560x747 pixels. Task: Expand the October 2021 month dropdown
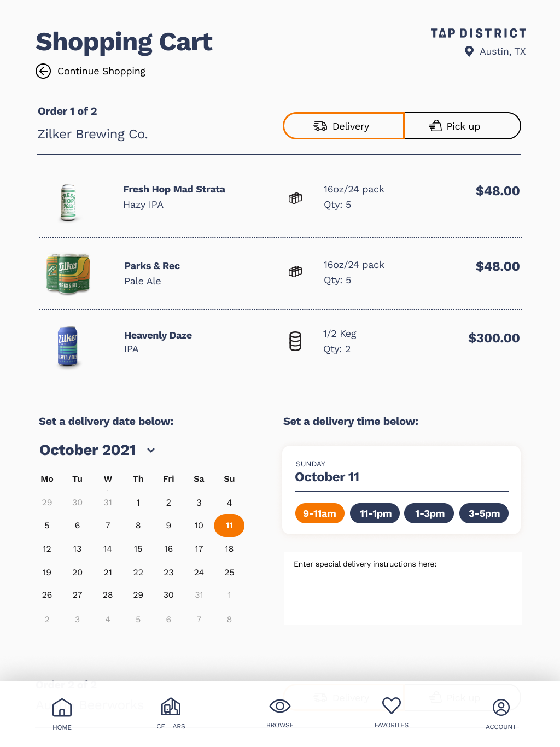click(151, 450)
